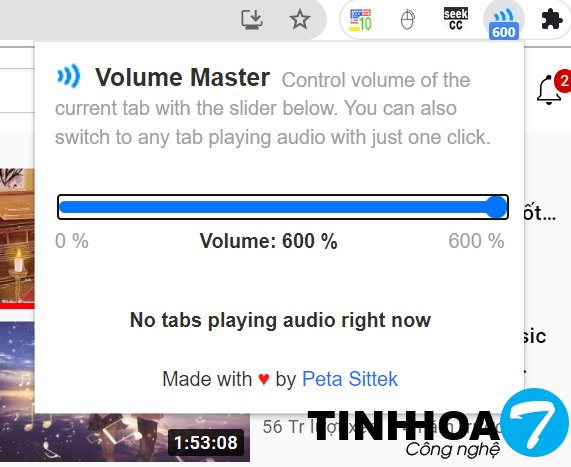Click the red heart icon in footer

[264, 380]
